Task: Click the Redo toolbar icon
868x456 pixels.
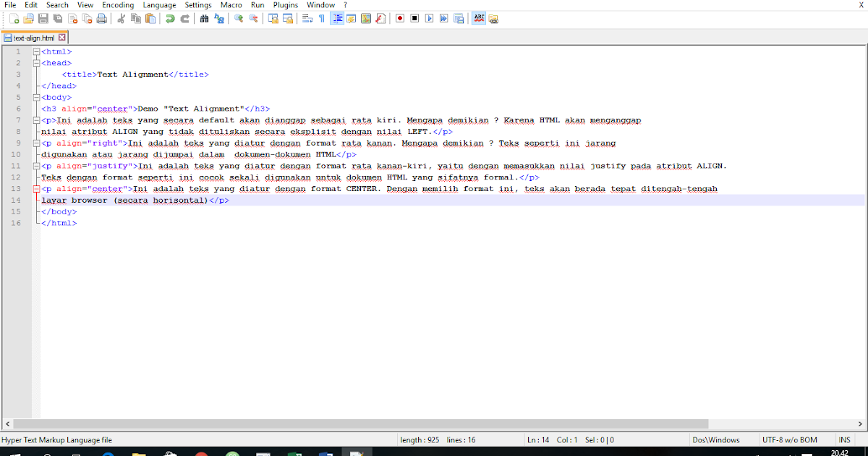Action: (184, 18)
